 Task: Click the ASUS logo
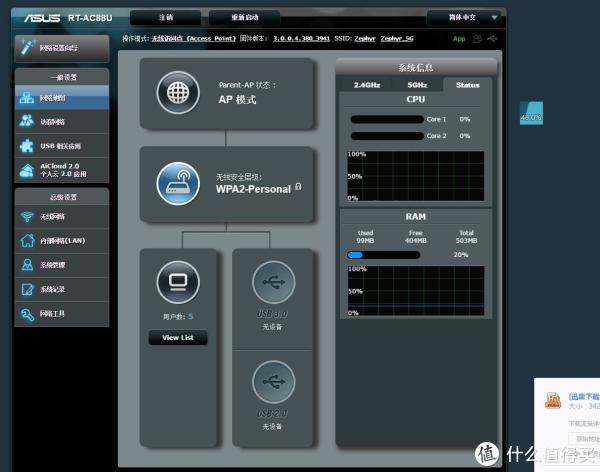coord(42,18)
